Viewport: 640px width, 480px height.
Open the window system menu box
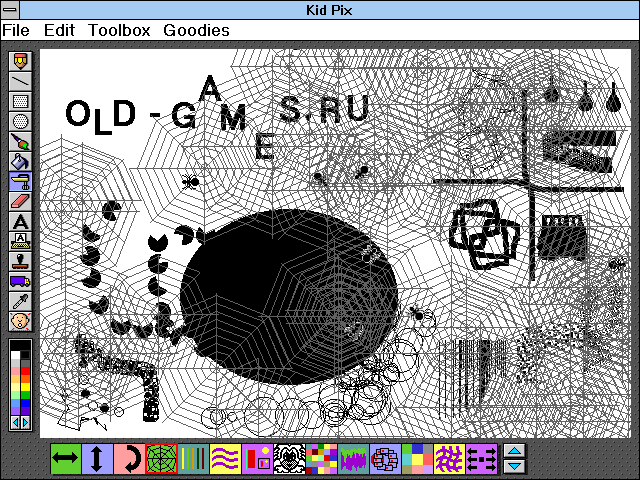[x=10, y=9]
